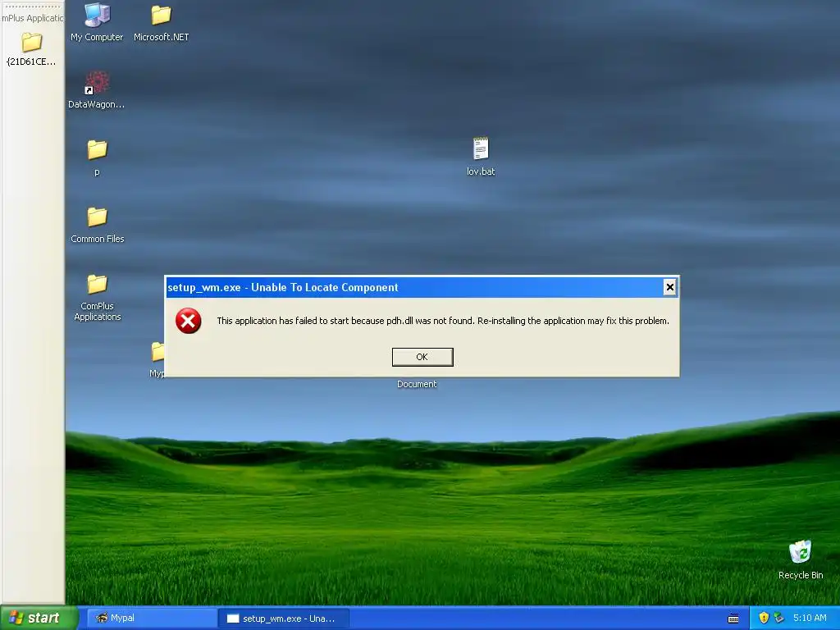Screen dimensions: 840x630
Task: Select the lov.bat file icon
Action: click(481, 157)
